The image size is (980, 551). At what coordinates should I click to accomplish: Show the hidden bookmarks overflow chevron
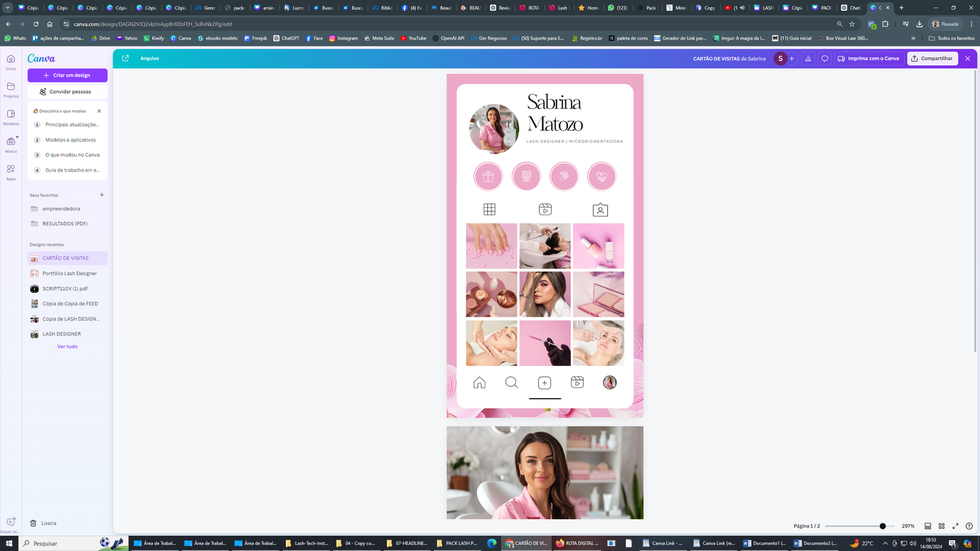[x=913, y=38]
